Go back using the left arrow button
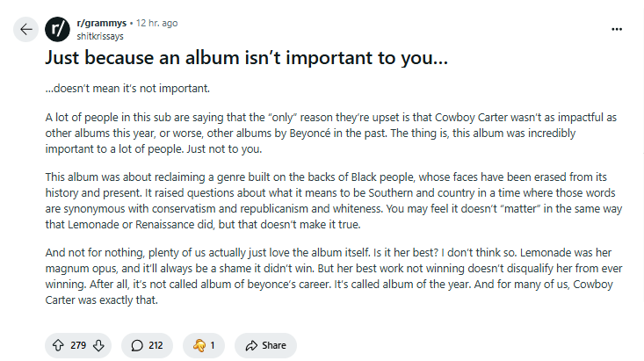Image resolution: width=644 pixels, height=361 pixels. coord(25,29)
